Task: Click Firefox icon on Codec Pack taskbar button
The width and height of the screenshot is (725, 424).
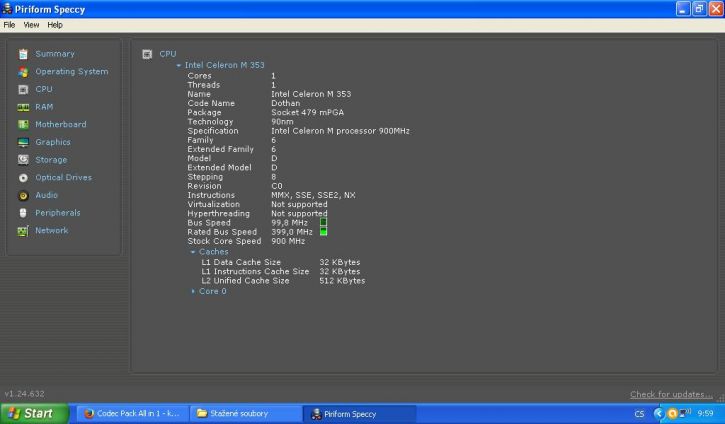Action: pos(89,413)
